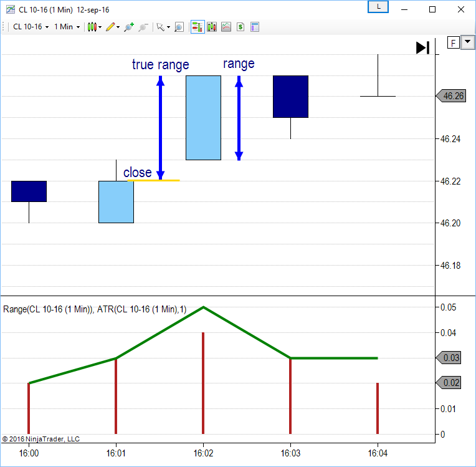Image resolution: width=476 pixels, height=467 pixels.
Task: Expand the dropdown arrow beside F button
Action: pyautogui.click(x=465, y=42)
